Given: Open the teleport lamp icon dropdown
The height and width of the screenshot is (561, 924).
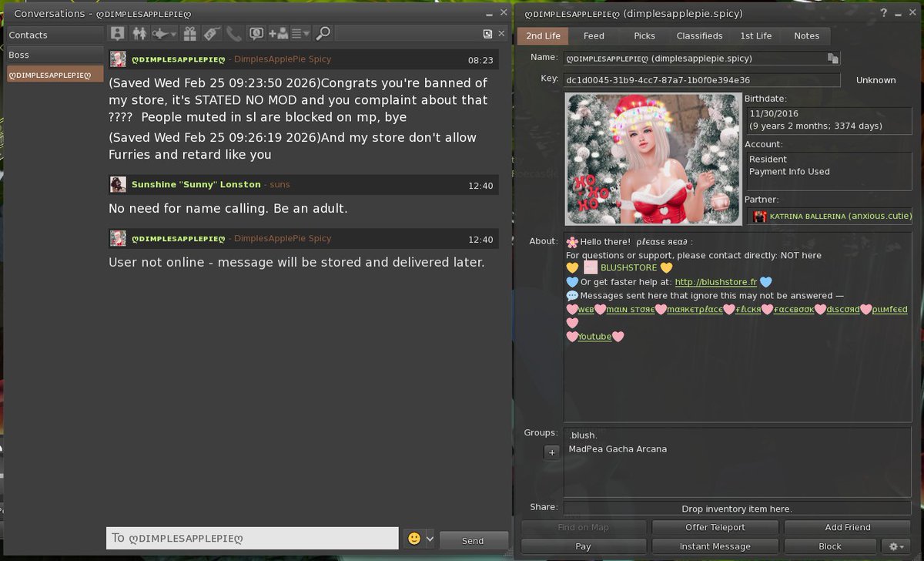Looking at the screenshot, I should 162,33.
